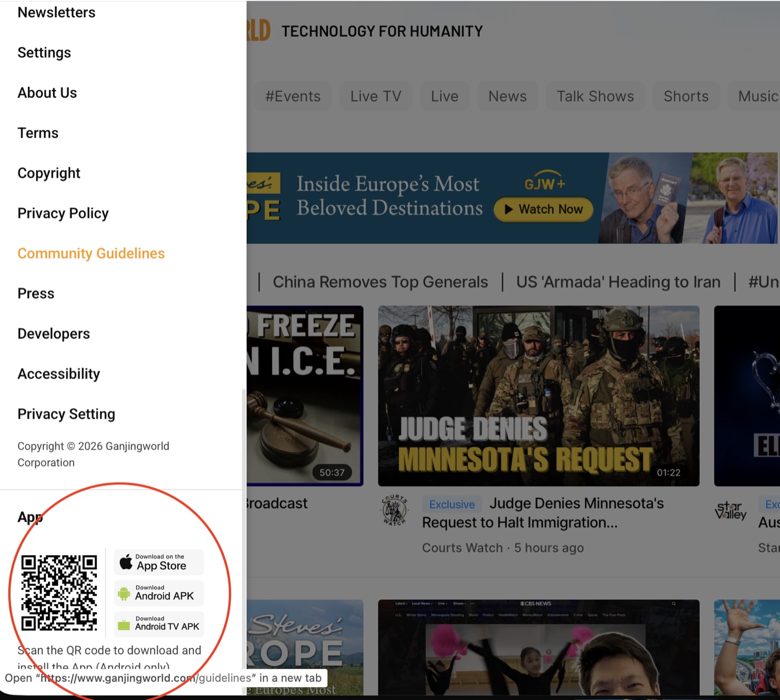Open the CBS News video thumbnail
The image size is (780, 700).
539,648
